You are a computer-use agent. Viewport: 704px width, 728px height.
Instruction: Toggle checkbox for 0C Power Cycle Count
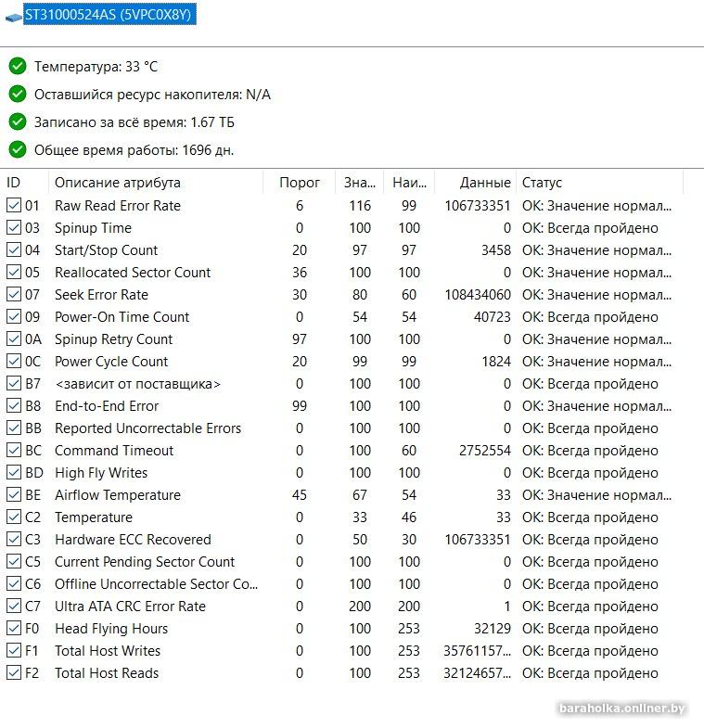pos(14,361)
